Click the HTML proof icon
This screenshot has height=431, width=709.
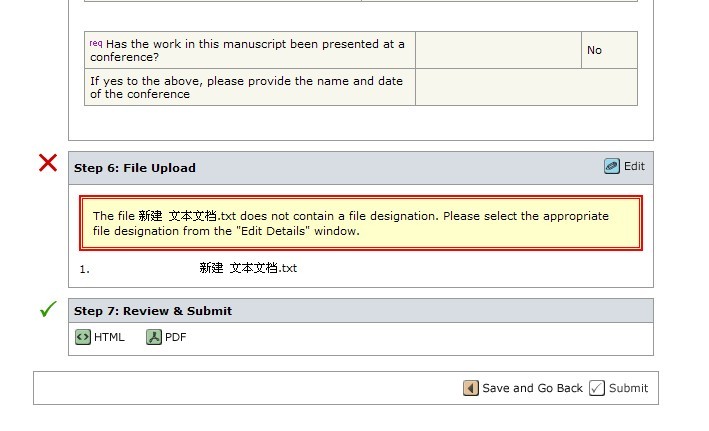coord(83,337)
